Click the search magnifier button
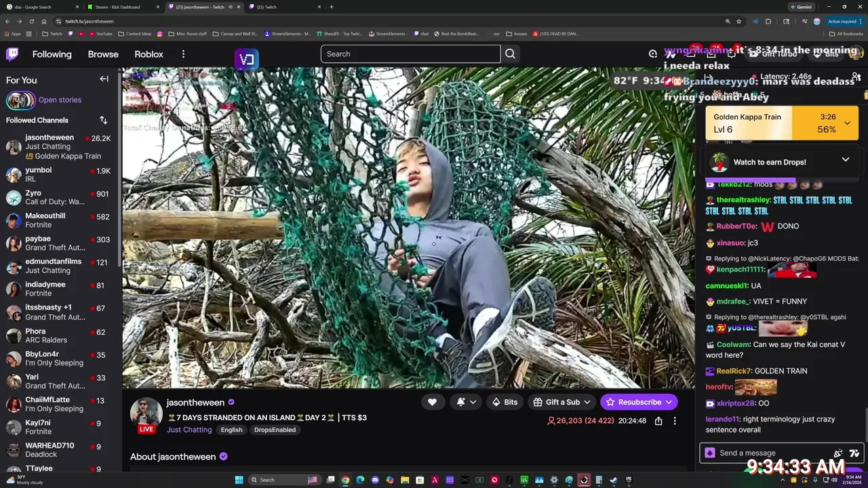 pos(510,54)
